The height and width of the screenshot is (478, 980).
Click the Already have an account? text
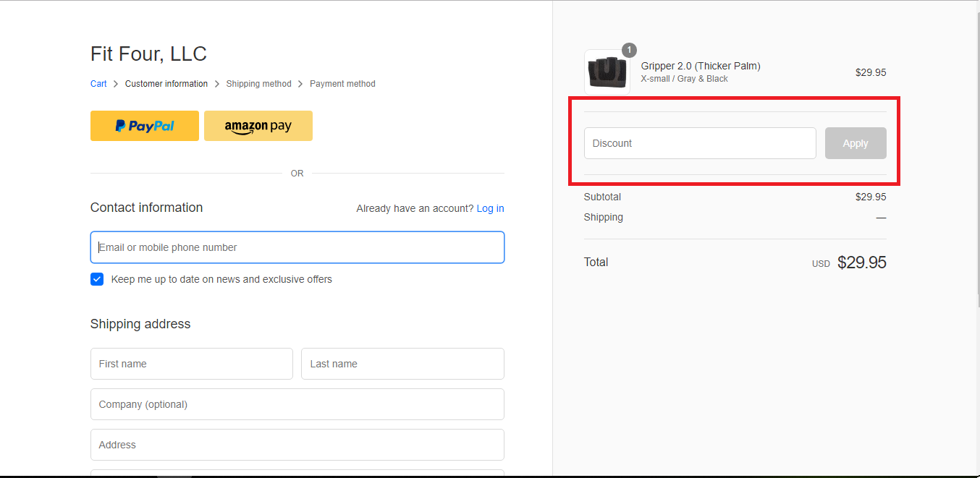[415, 208]
